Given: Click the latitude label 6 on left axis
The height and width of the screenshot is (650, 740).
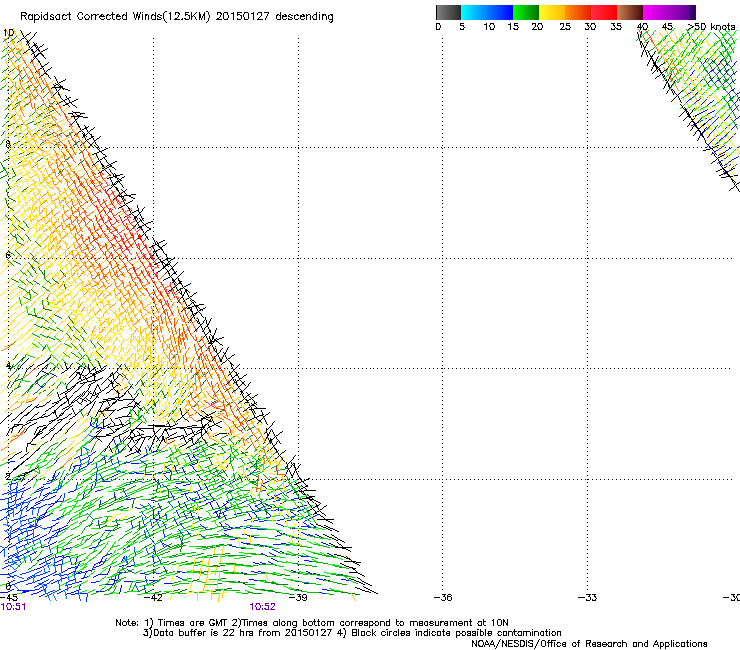Looking at the screenshot, I should tap(8, 255).
